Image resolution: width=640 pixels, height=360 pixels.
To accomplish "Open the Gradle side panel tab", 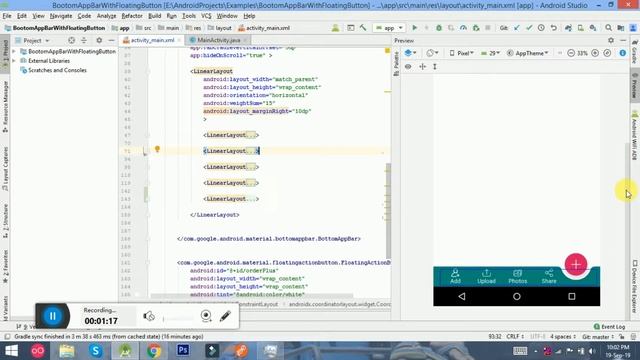I will 635,52.
